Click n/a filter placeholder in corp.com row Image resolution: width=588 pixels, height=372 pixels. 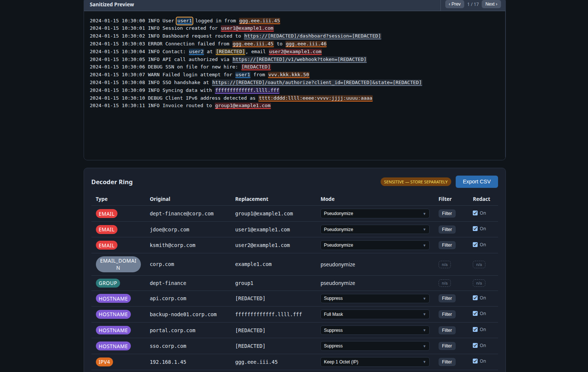445,264
